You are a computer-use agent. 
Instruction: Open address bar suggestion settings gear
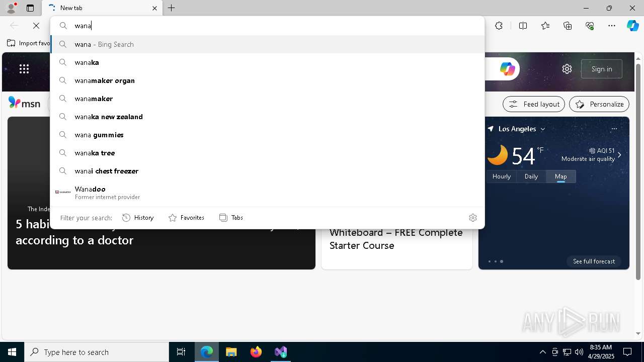472,218
